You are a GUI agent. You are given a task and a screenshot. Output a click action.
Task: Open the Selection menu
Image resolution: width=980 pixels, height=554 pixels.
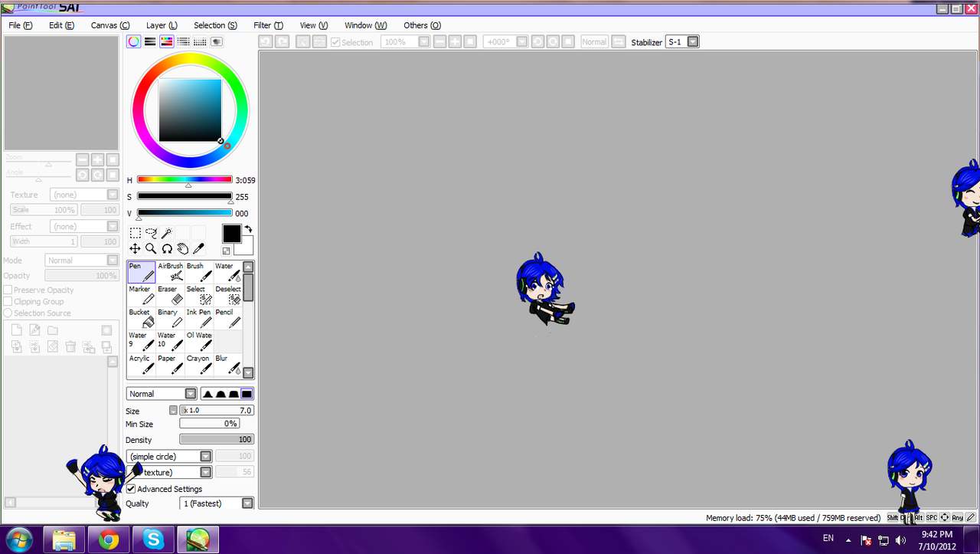pyautogui.click(x=215, y=25)
